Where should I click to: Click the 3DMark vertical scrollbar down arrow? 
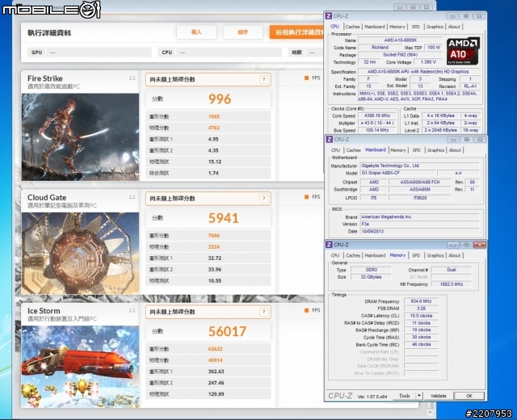click(430, 412)
